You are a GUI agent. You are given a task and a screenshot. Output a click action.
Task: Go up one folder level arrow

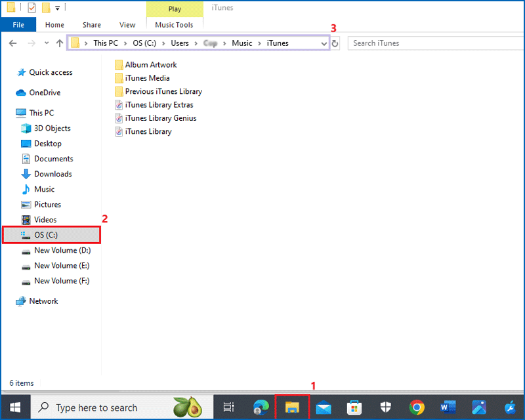[60, 43]
